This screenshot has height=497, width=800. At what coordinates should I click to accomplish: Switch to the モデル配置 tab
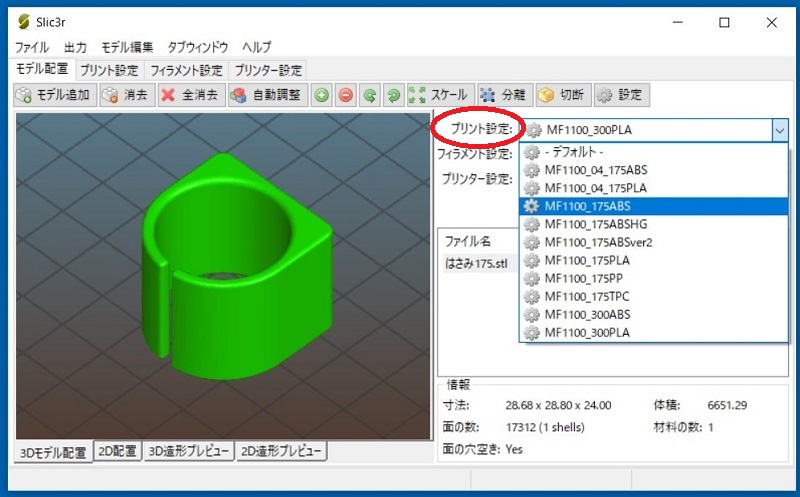click(x=42, y=68)
